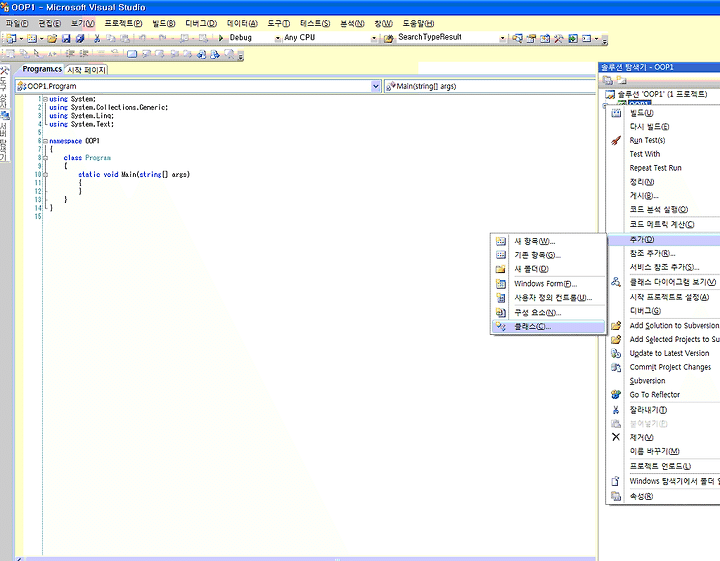Collapse the static void Main method block

[x=45, y=174]
